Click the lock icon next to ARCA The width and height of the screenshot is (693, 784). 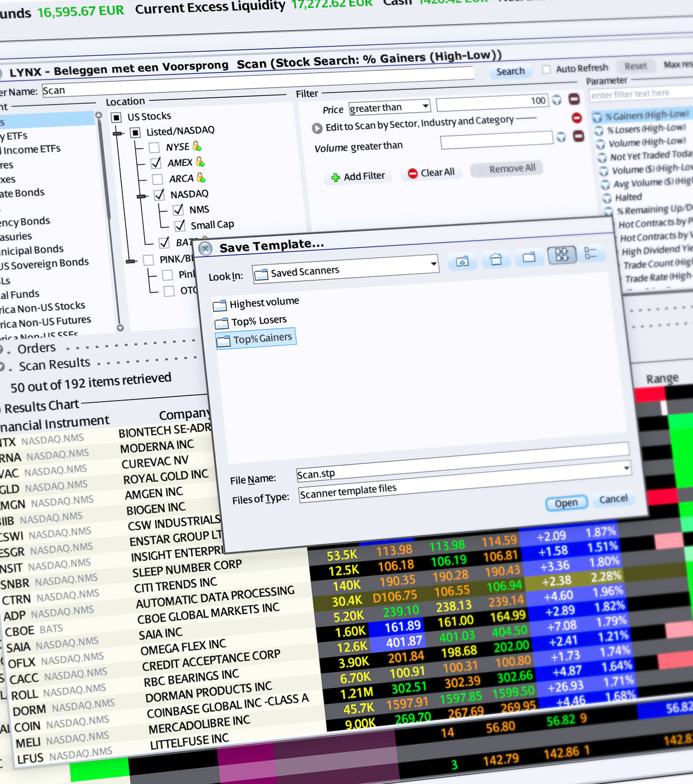201,177
